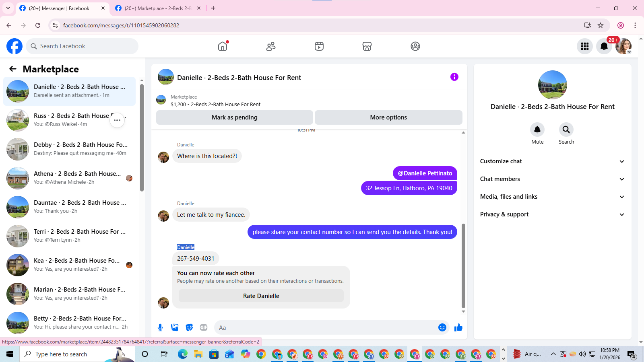Click the Search Facebook field

(x=82, y=46)
